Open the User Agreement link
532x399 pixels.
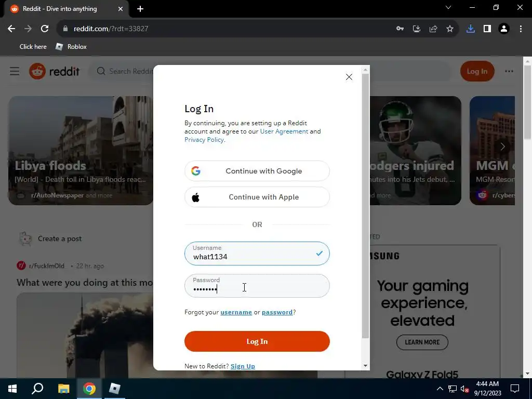pyautogui.click(x=284, y=131)
